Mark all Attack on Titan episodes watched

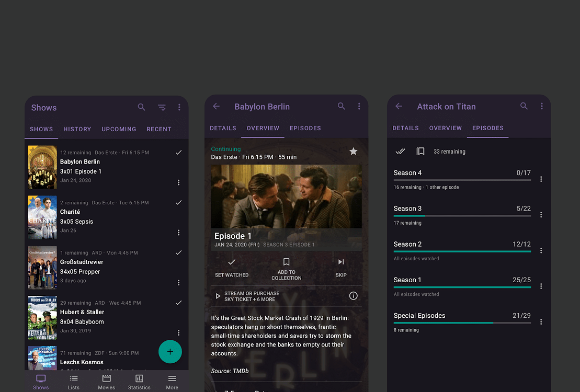pos(400,151)
